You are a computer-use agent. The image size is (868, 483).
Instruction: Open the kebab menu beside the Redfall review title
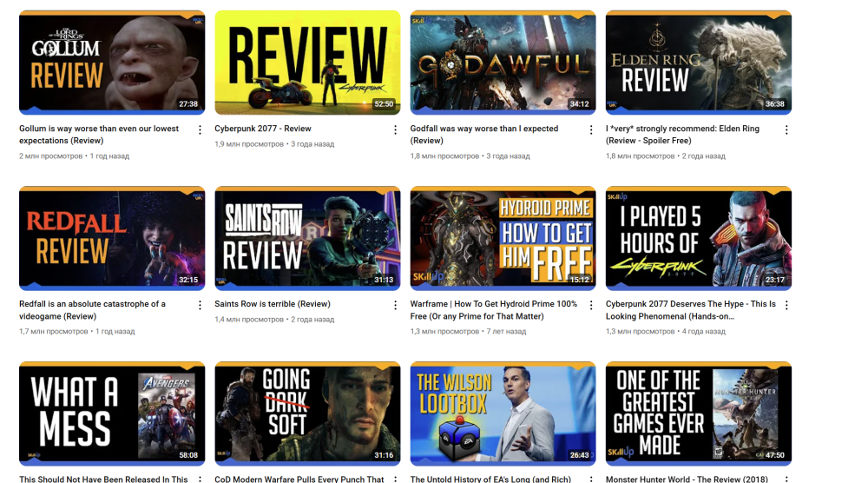[201, 306]
